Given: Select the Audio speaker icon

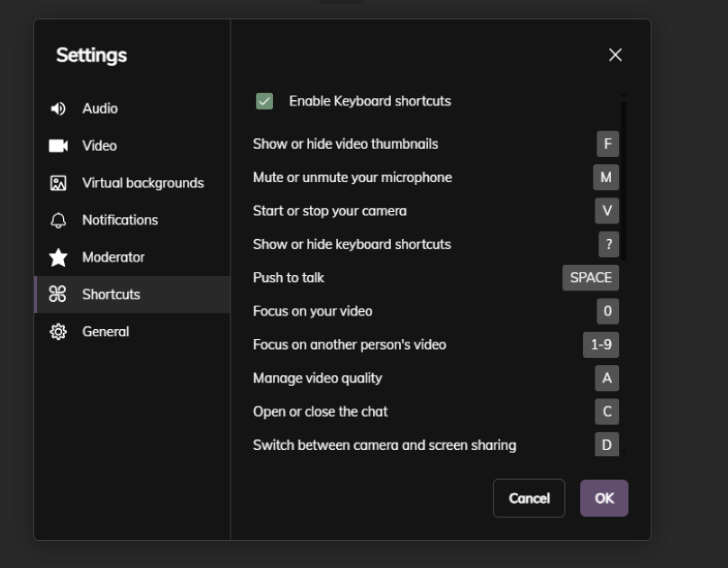Looking at the screenshot, I should coord(59,108).
